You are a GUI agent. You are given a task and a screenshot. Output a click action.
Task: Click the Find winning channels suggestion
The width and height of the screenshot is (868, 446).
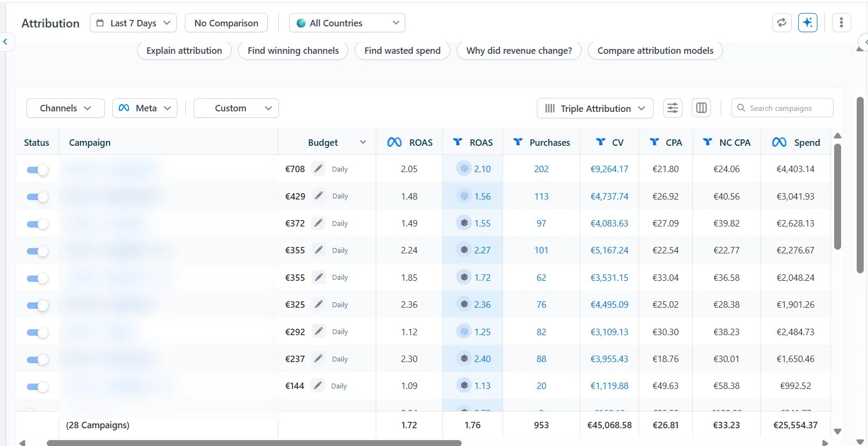(x=293, y=51)
